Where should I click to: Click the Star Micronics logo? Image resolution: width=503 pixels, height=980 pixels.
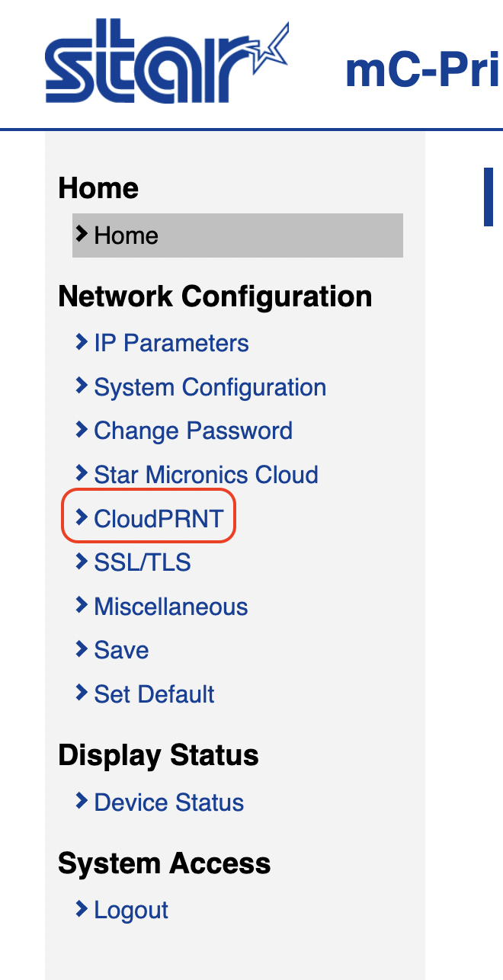point(166,62)
